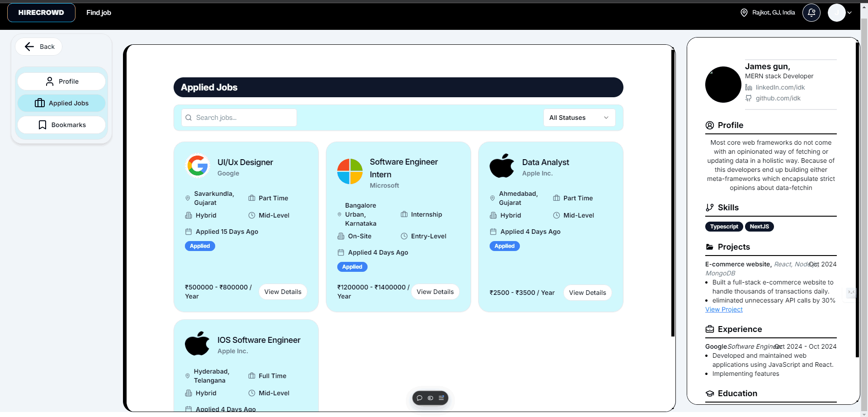Open the Profile sidebar item

(61, 81)
